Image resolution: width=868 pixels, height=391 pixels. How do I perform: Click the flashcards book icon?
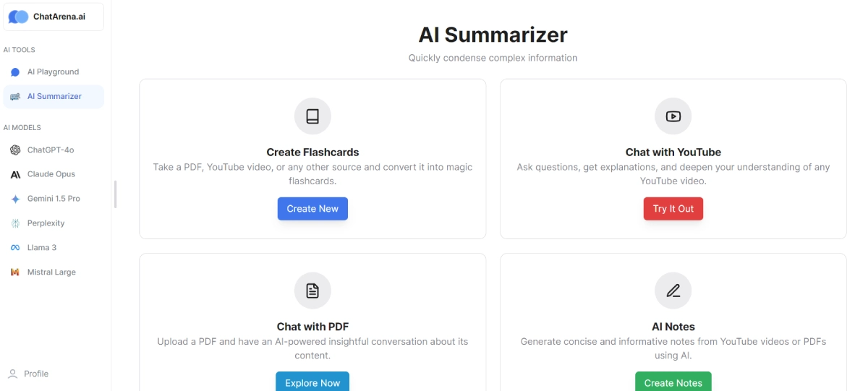312,116
